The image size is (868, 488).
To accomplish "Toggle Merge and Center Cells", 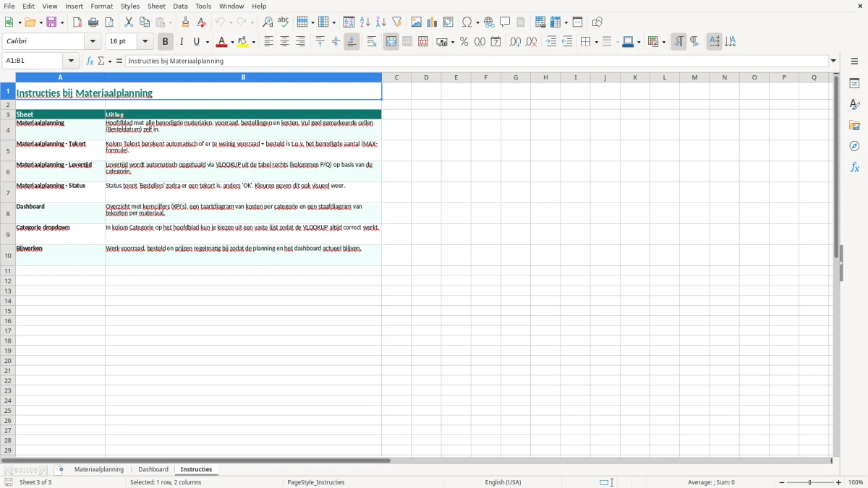I will pos(391,42).
